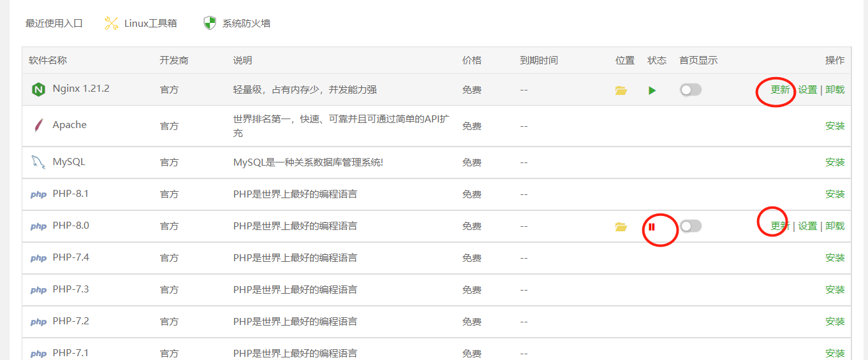The width and height of the screenshot is (868, 360).
Task: Click the 说明 column header
Action: (x=242, y=61)
